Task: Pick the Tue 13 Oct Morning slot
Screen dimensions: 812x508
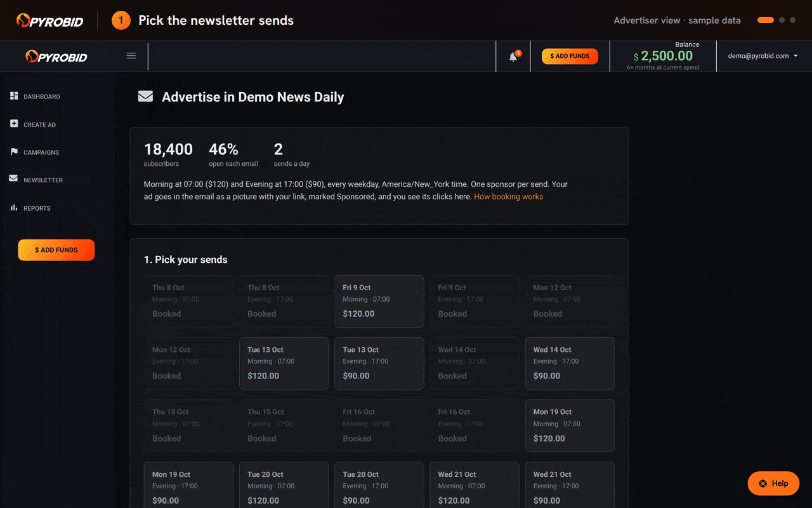Action: click(x=284, y=363)
